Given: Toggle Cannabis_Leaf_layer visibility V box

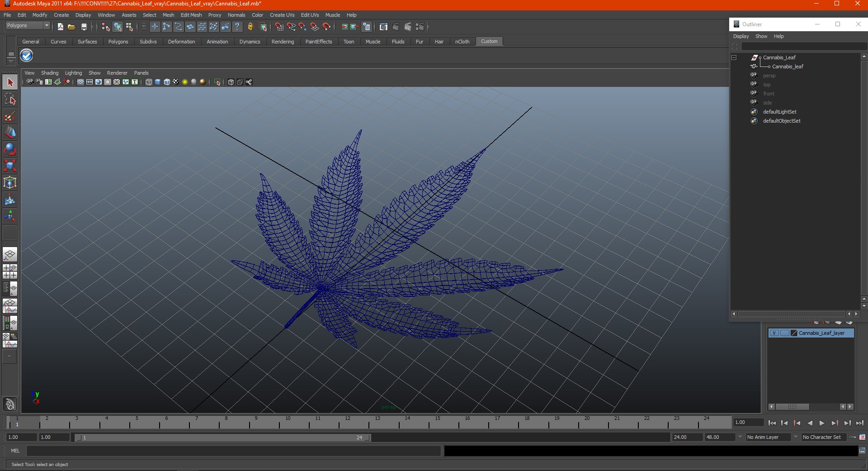Looking at the screenshot, I should pyautogui.click(x=774, y=333).
